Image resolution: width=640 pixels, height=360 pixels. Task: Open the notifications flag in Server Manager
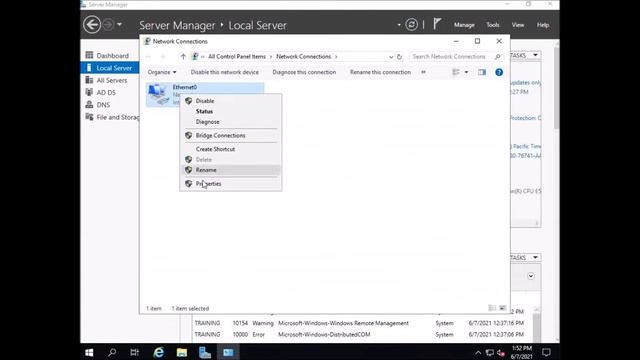pyautogui.click(x=437, y=24)
